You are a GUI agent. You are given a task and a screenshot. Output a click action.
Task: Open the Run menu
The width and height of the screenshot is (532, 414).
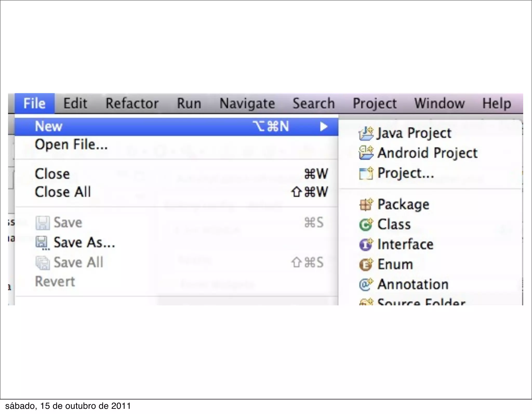189,103
